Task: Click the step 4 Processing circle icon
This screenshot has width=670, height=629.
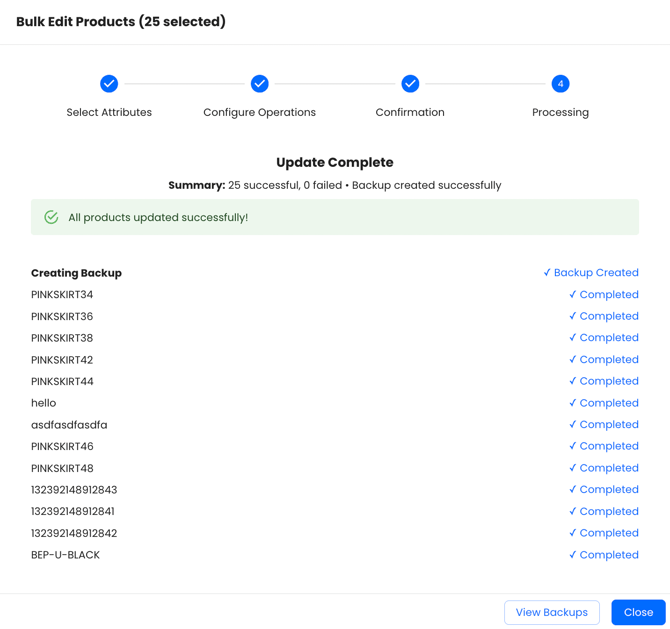Action: point(560,84)
